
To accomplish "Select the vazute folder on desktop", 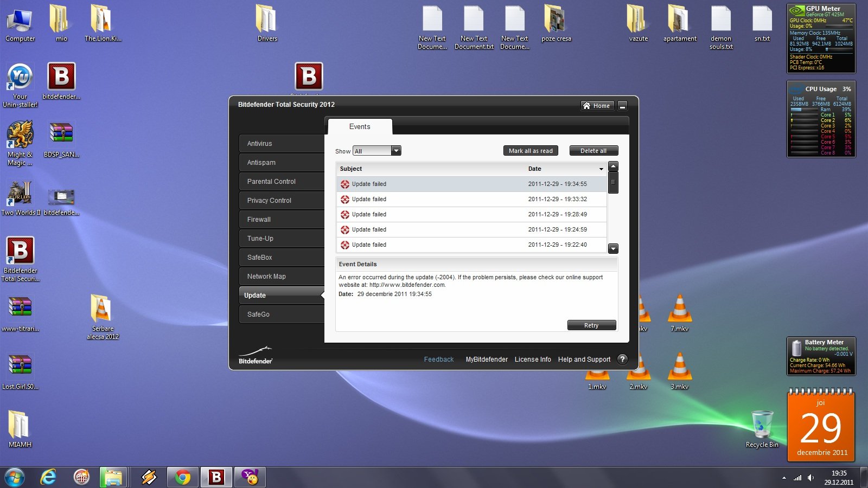I will click(639, 23).
